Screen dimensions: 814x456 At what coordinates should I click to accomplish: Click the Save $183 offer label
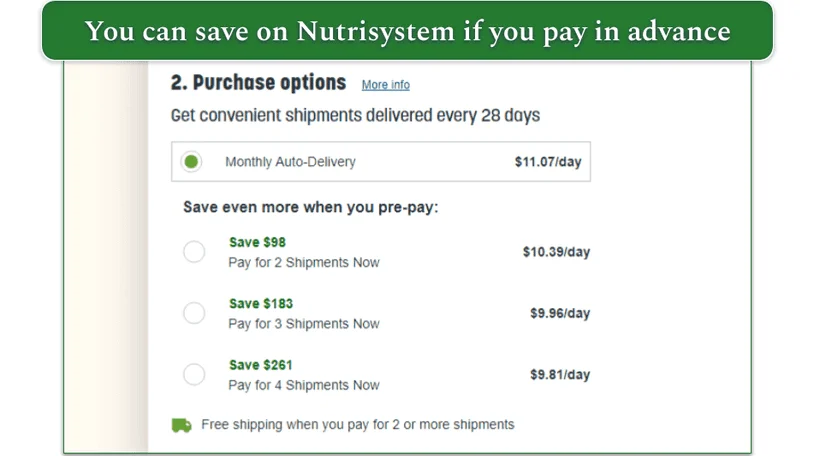(261, 303)
